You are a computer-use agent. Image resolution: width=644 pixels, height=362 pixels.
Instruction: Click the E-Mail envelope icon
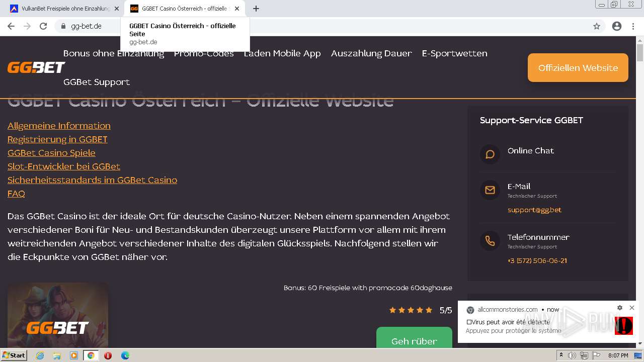coord(490,190)
